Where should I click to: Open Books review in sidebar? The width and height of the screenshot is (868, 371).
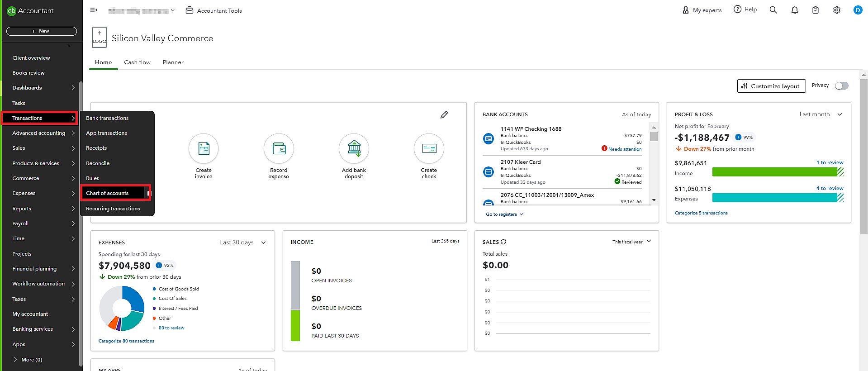pos(28,73)
